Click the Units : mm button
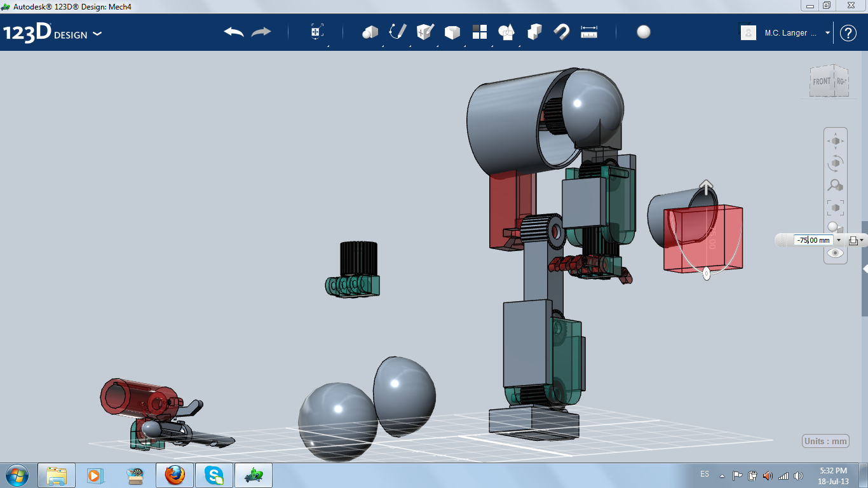868x488 pixels. point(825,441)
